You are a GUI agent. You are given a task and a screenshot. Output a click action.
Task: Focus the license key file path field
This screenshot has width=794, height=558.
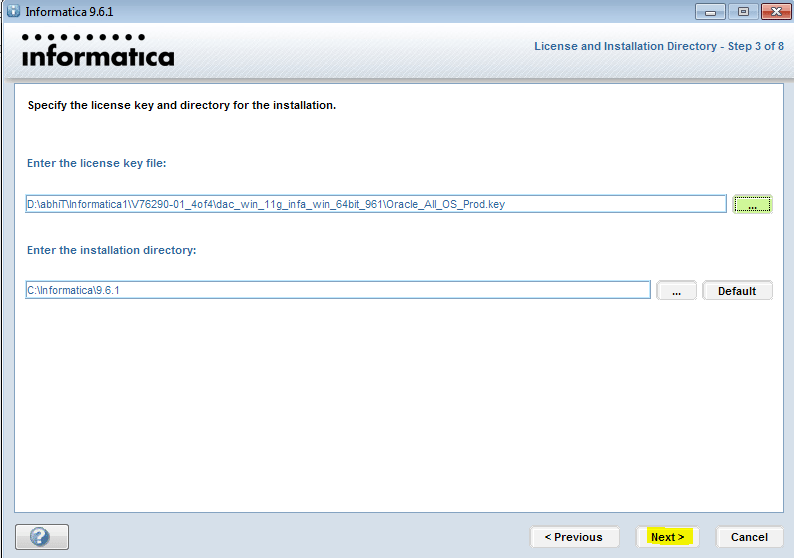(x=376, y=204)
